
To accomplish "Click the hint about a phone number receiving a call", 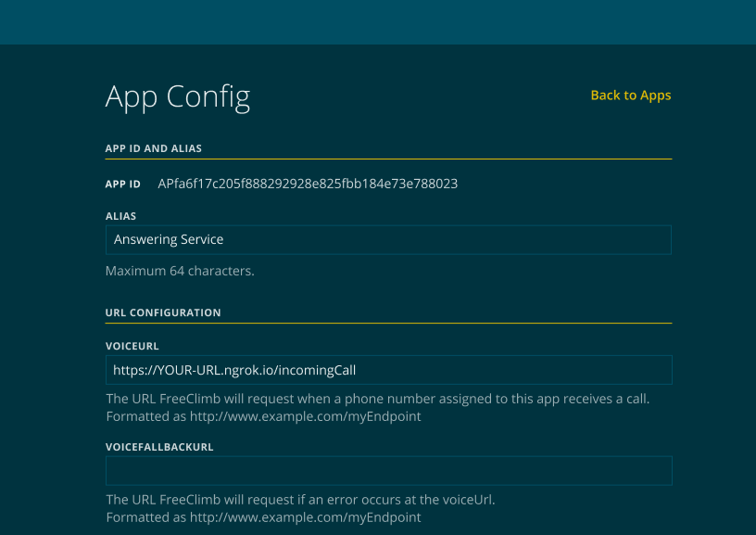I will click(x=377, y=399).
